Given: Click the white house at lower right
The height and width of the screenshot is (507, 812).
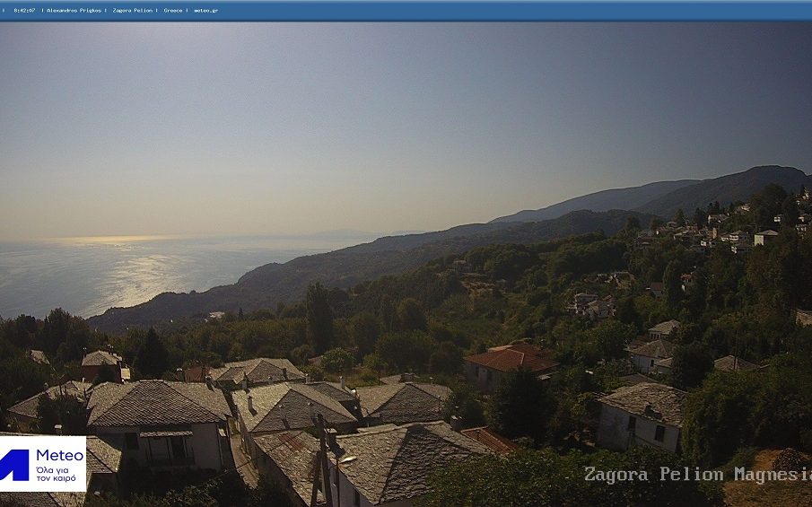Looking at the screenshot, I should click(641, 417).
